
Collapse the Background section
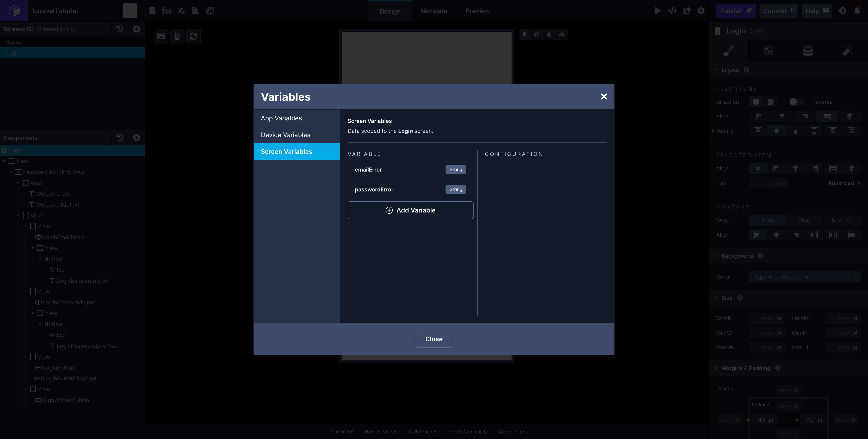pyautogui.click(x=715, y=256)
